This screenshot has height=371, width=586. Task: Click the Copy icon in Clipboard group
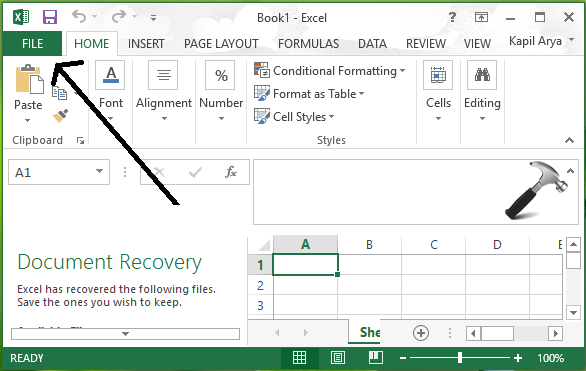click(59, 93)
